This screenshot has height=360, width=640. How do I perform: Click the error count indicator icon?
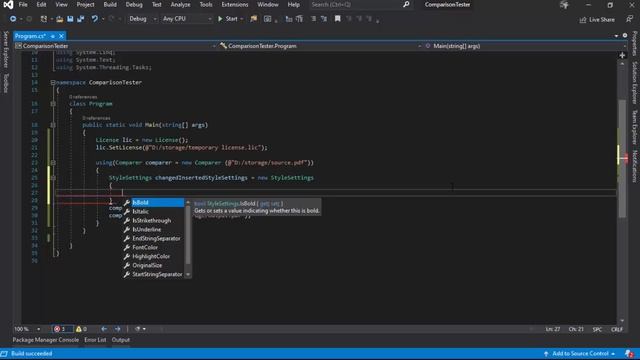click(57, 329)
